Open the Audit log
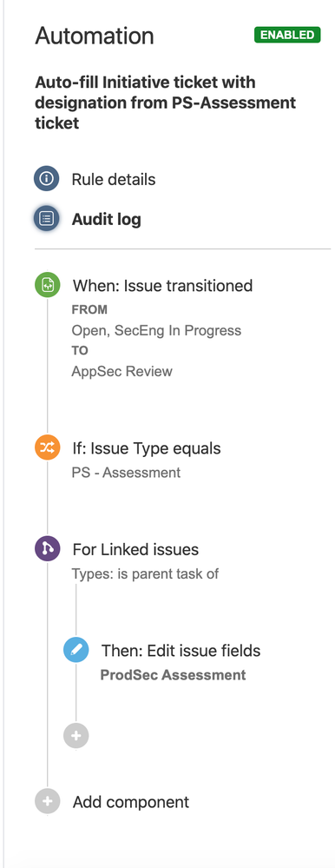This screenshot has height=868, width=335. tap(106, 219)
